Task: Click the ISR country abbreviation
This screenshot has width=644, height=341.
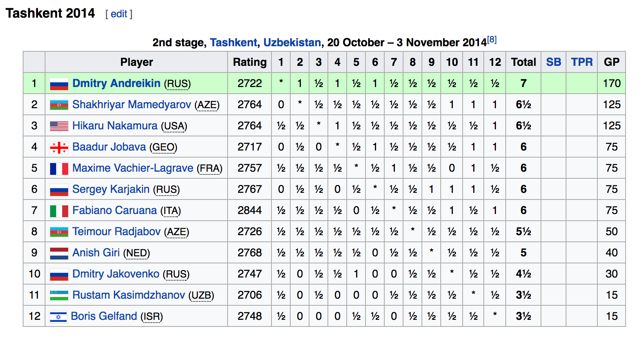Action: point(152,317)
